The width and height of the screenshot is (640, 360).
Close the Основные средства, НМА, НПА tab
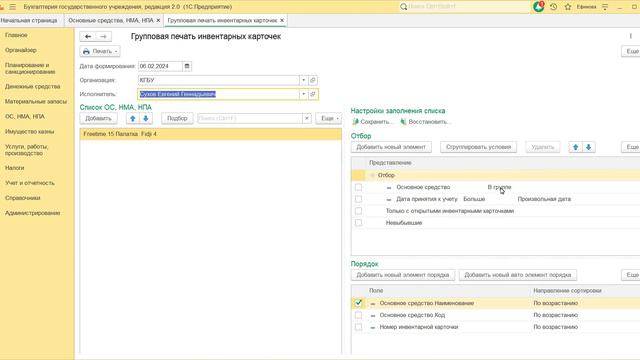(158, 20)
